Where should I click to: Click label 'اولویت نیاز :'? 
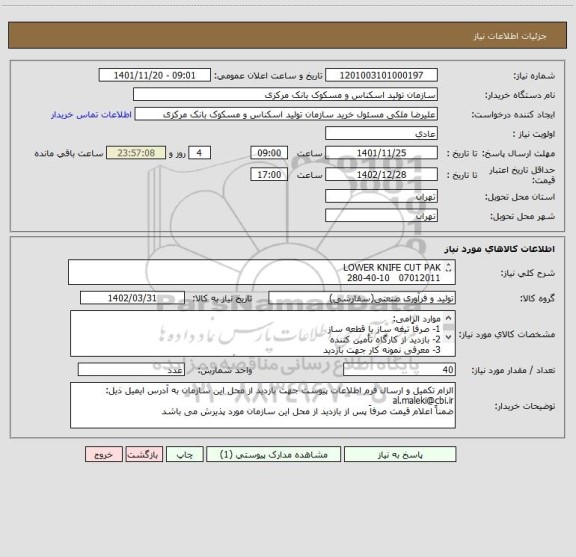(534, 134)
